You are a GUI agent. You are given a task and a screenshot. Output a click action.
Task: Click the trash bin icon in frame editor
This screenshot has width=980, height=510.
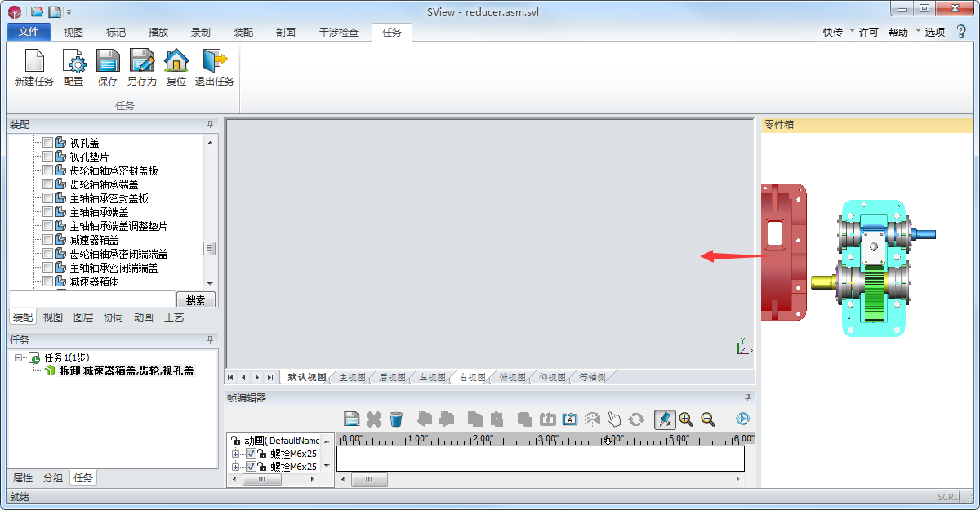coord(396,419)
